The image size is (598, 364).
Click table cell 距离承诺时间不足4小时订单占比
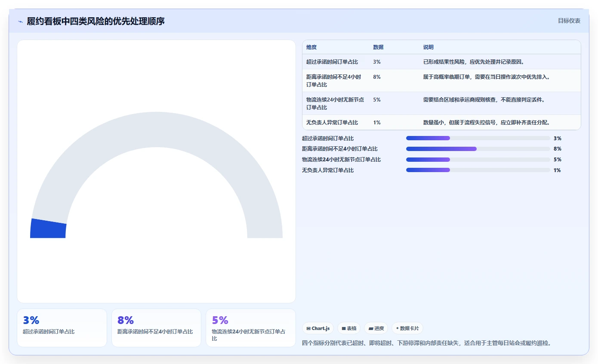(x=334, y=81)
